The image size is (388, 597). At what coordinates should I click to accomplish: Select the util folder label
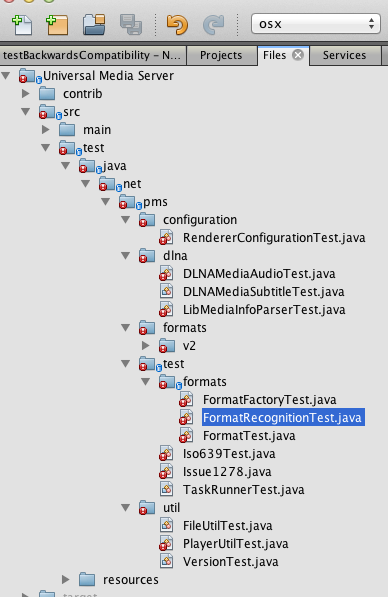point(171,507)
